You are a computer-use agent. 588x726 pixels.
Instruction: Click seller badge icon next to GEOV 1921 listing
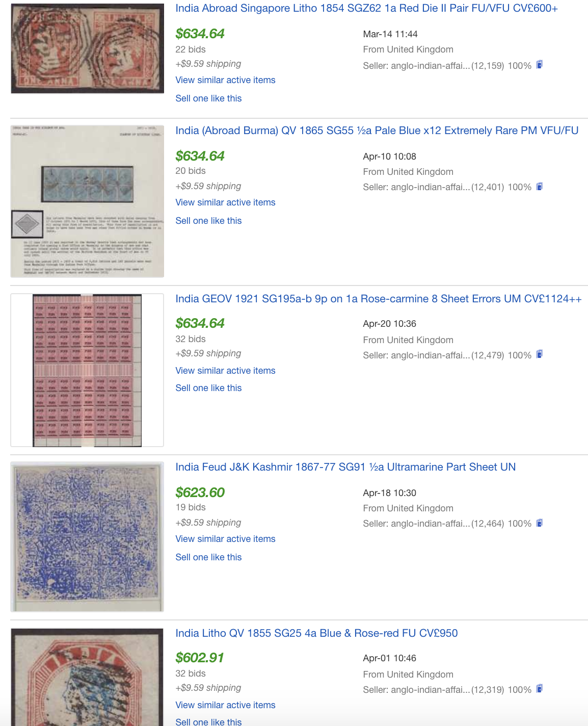pos(540,354)
